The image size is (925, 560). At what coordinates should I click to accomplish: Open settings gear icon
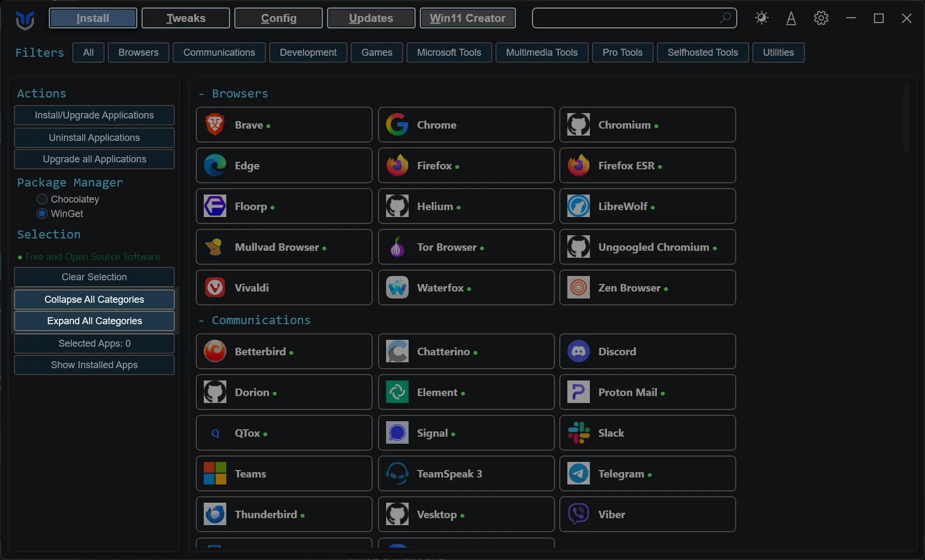point(821,18)
